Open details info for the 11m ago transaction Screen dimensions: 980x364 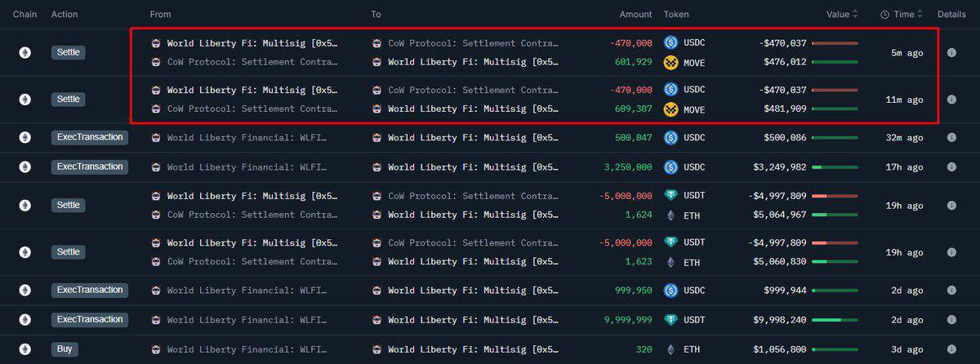tap(951, 100)
